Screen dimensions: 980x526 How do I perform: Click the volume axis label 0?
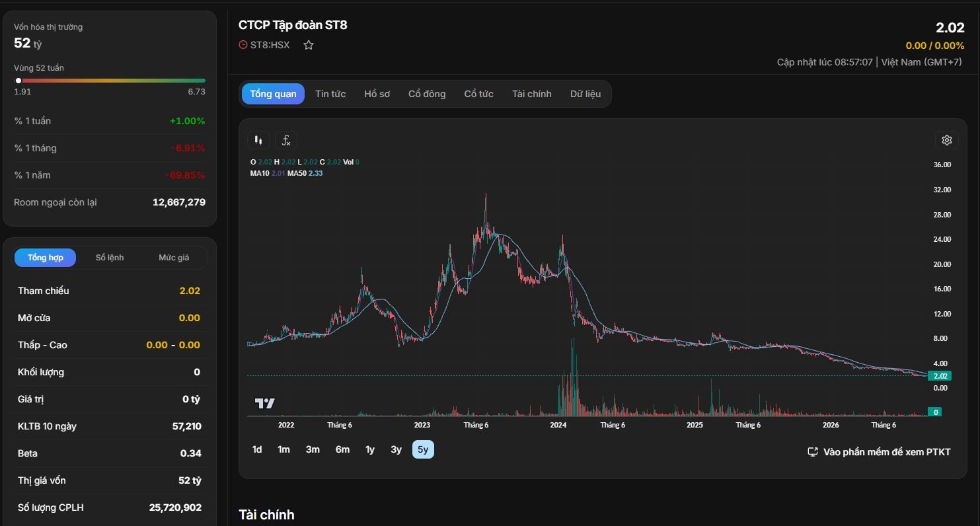(x=934, y=412)
